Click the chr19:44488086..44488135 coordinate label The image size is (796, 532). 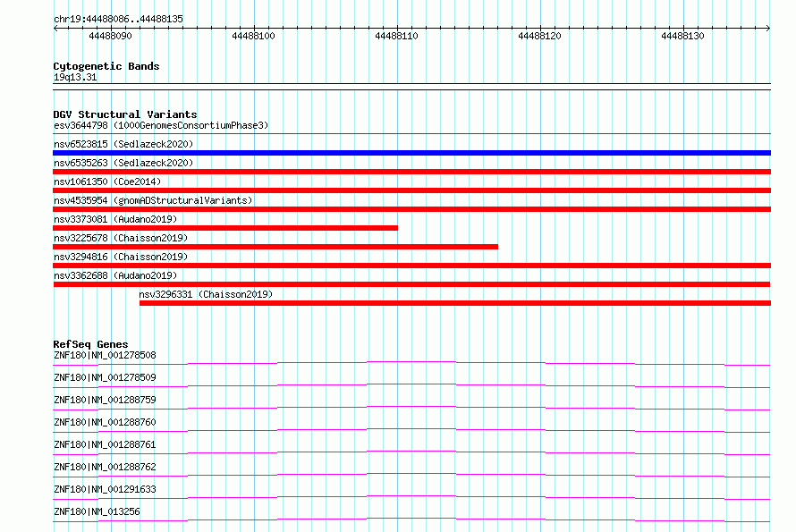click(118, 19)
